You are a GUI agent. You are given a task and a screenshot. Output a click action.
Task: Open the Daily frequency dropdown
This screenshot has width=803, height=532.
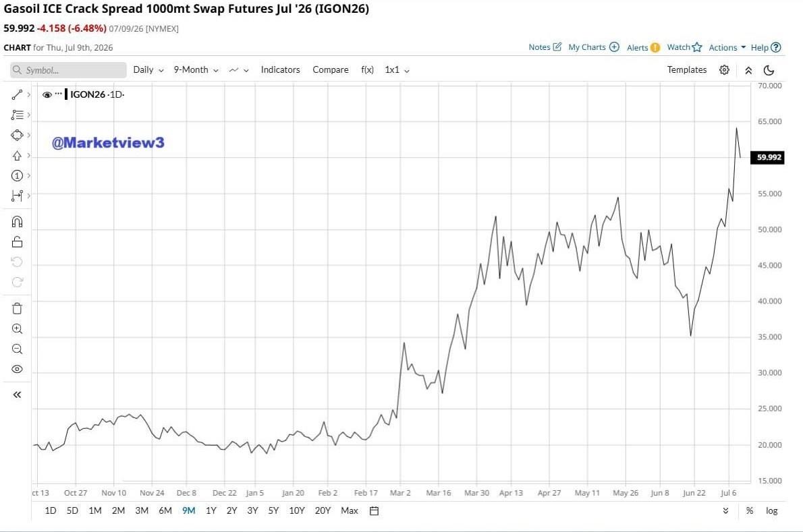click(148, 70)
